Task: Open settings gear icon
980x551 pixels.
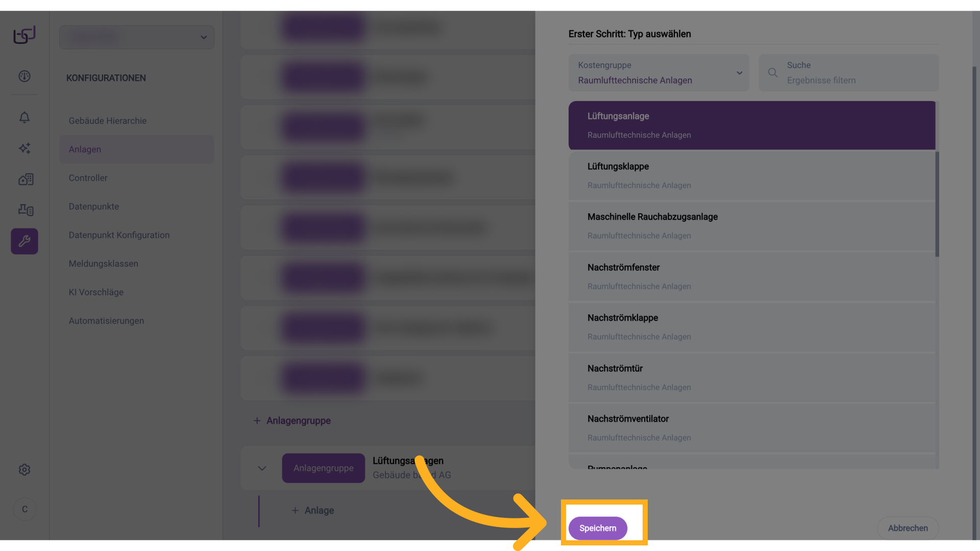Action: pyautogui.click(x=24, y=470)
